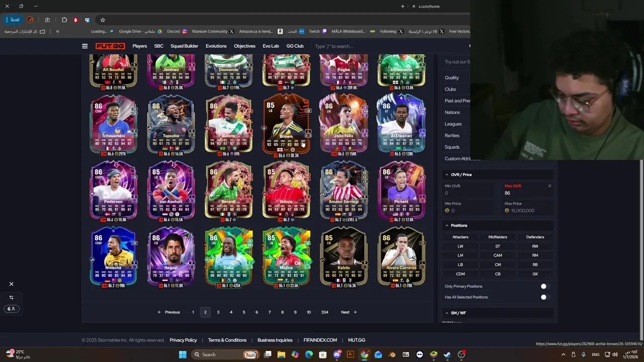644x362 pixels.
Task: Open the Discord bookmark
Action: click(x=177, y=31)
